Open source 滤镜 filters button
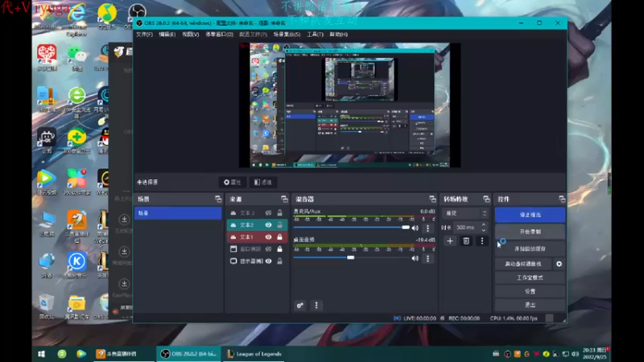 [263, 183]
